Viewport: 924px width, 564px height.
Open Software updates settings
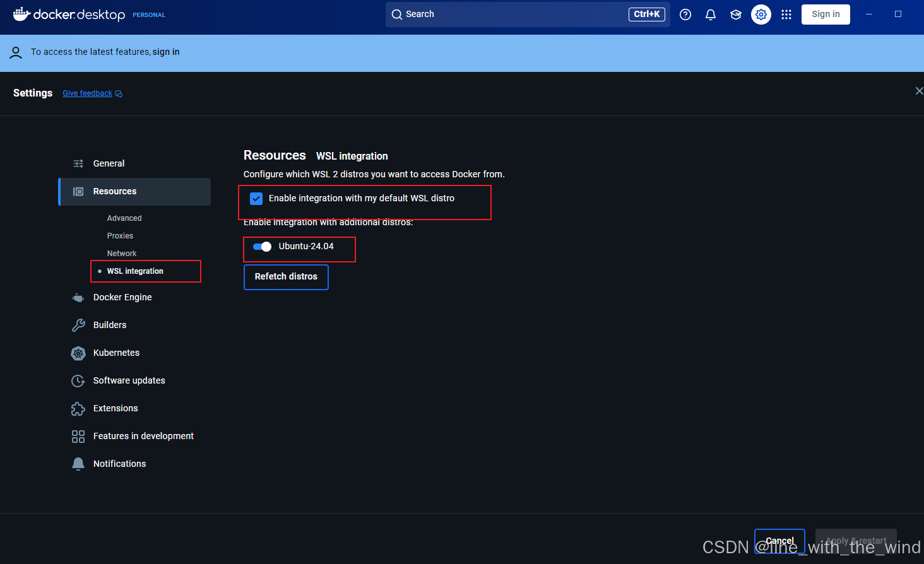pyautogui.click(x=135, y=380)
